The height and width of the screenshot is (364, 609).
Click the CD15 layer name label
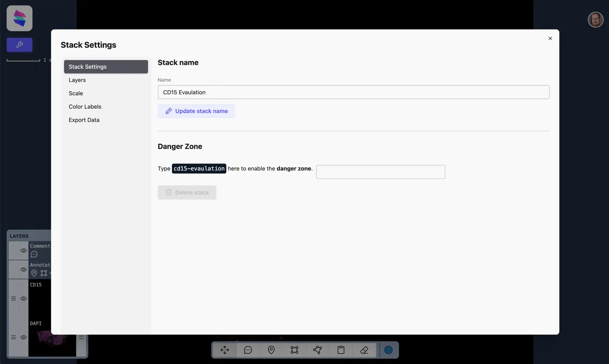click(36, 285)
